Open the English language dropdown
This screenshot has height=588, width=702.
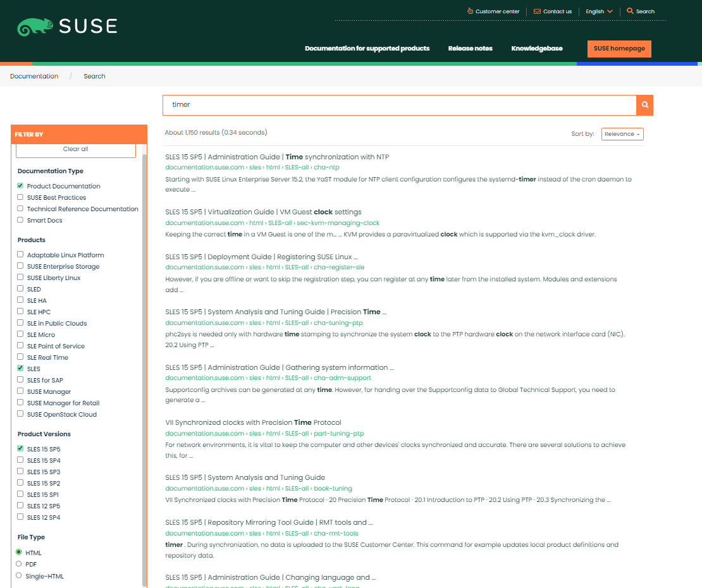(598, 11)
